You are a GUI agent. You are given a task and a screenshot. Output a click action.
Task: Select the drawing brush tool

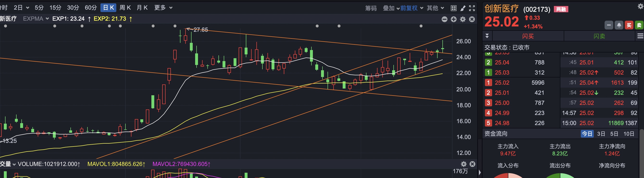[463, 8]
